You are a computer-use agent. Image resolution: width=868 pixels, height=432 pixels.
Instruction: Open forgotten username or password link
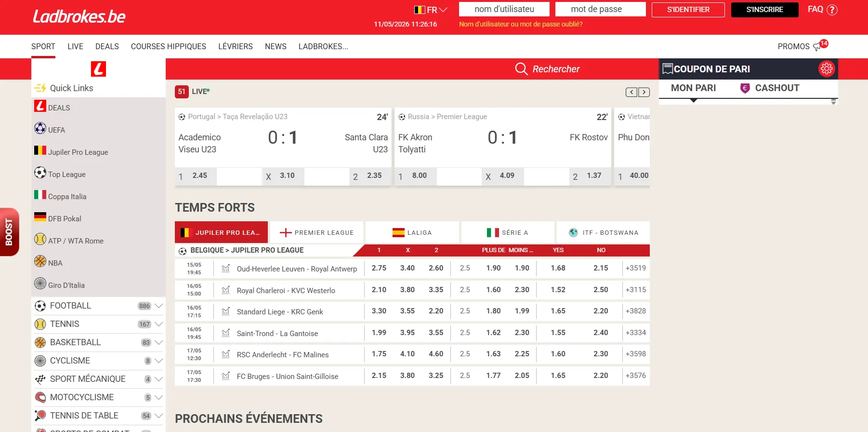[x=521, y=24]
